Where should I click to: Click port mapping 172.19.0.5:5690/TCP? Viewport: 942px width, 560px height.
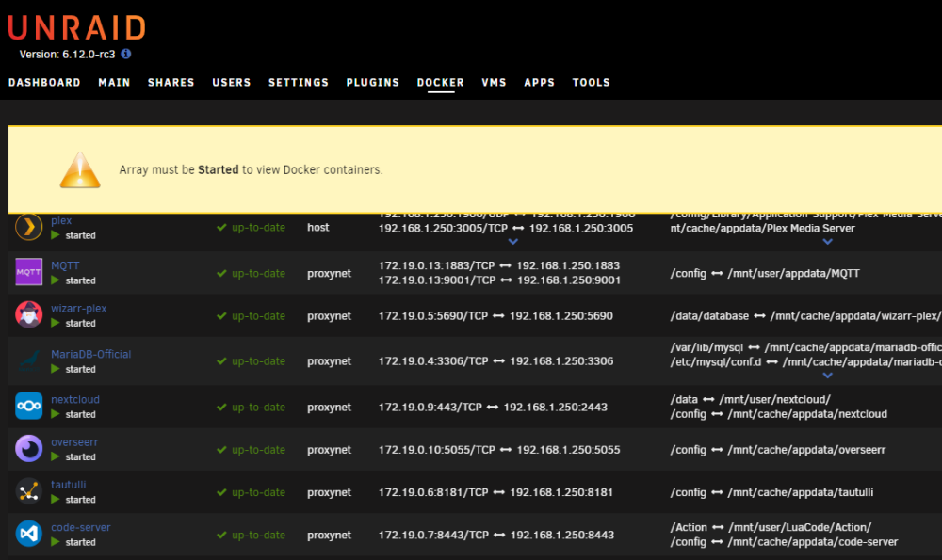tap(433, 315)
